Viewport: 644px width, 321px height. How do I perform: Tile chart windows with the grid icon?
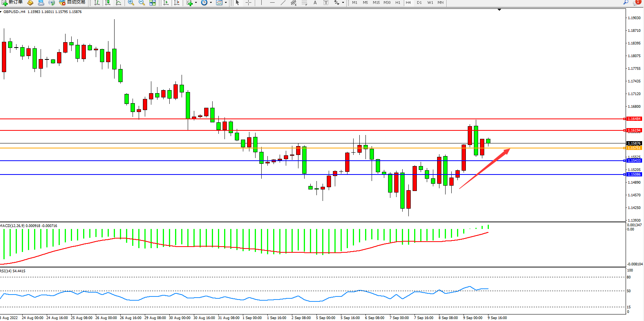pos(152,3)
